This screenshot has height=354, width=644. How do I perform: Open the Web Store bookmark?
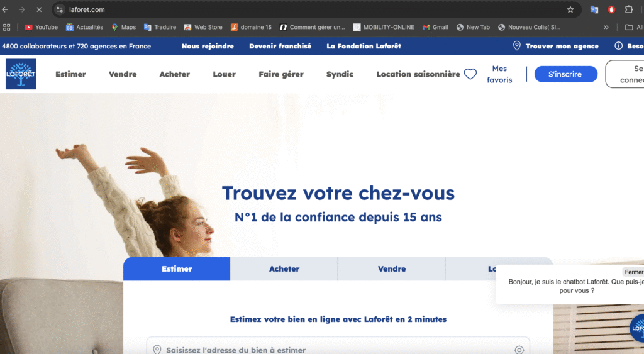pyautogui.click(x=203, y=27)
